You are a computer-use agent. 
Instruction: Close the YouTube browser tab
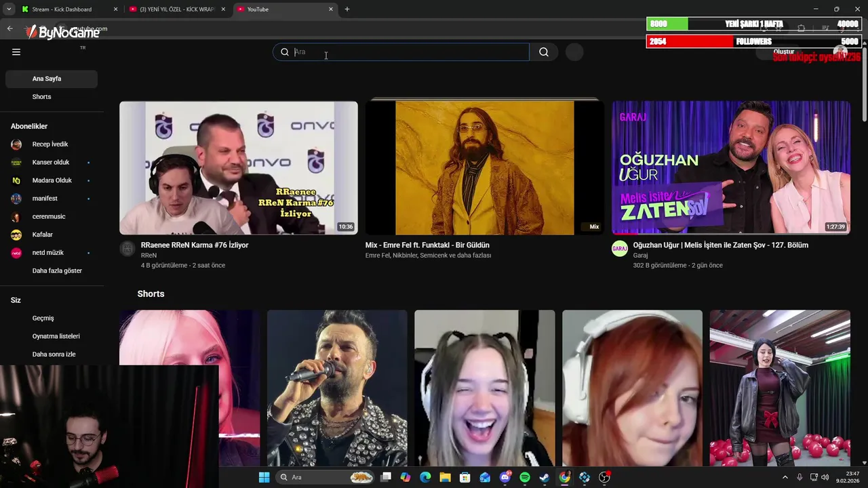(x=331, y=9)
